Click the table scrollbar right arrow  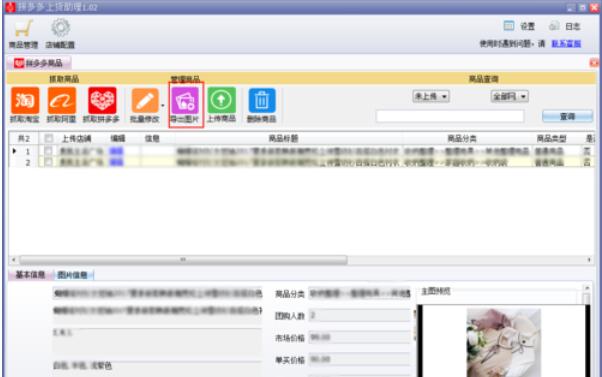point(589,260)
